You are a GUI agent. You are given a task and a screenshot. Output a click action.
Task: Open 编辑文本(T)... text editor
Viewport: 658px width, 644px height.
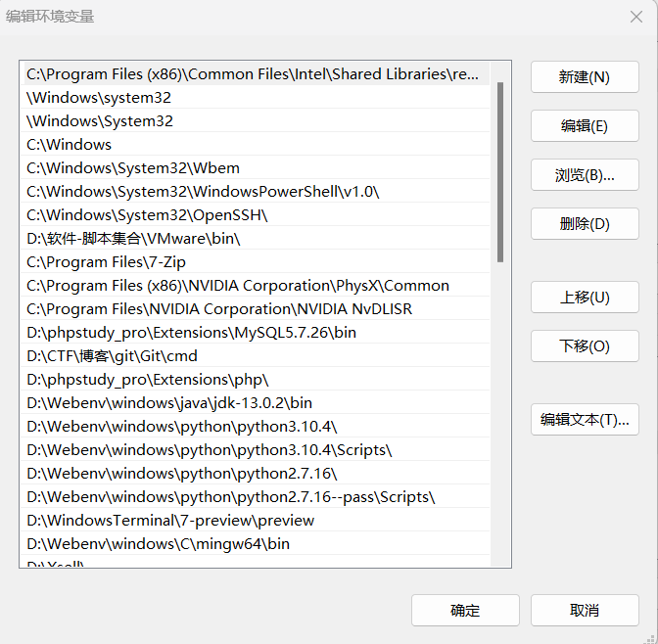[585, 420]
